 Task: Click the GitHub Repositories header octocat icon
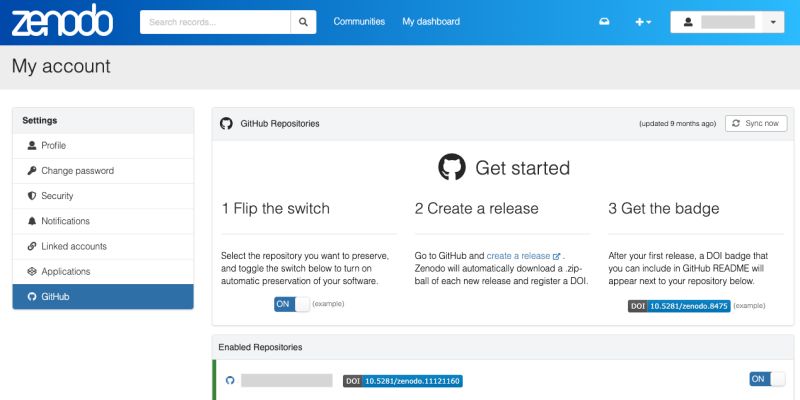pos(226,123)
